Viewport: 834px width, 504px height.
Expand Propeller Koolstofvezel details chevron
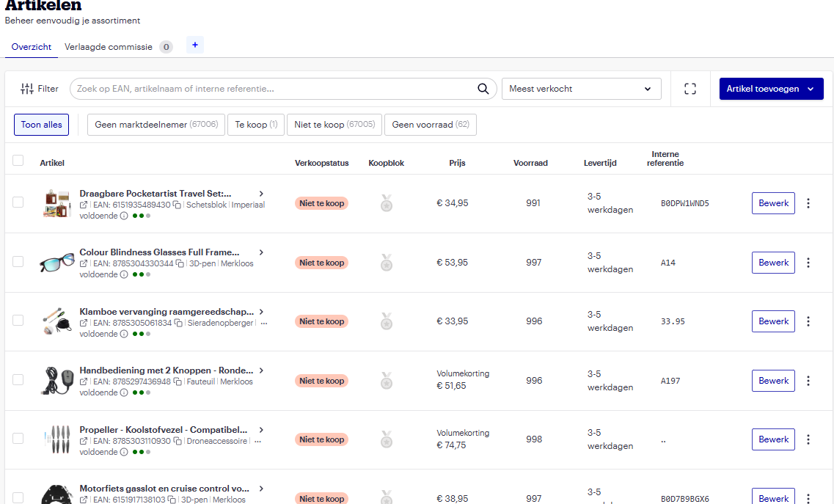click(x=261, y=430)
